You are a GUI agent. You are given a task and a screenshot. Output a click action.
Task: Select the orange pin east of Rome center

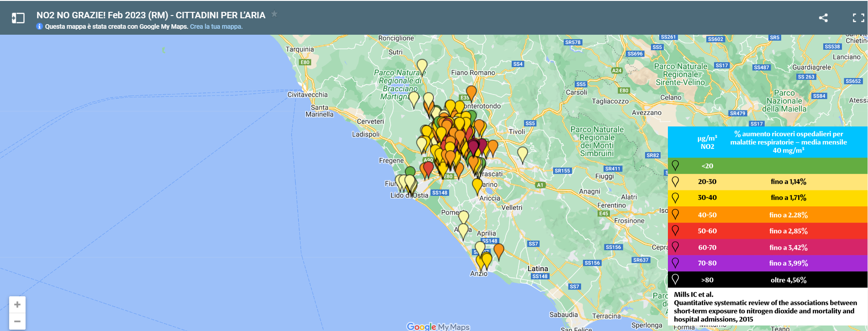(492, 148)
